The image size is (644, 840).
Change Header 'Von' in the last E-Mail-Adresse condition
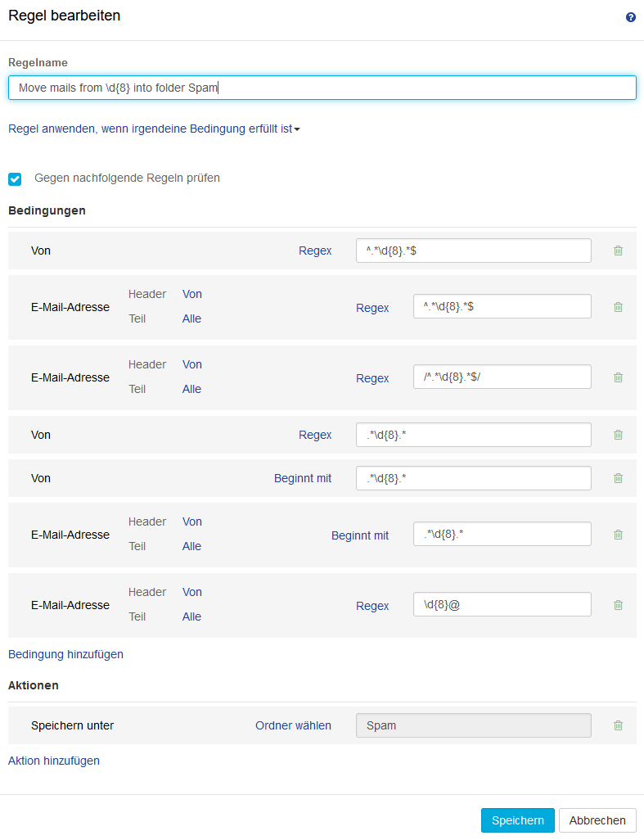coord(191,592)
